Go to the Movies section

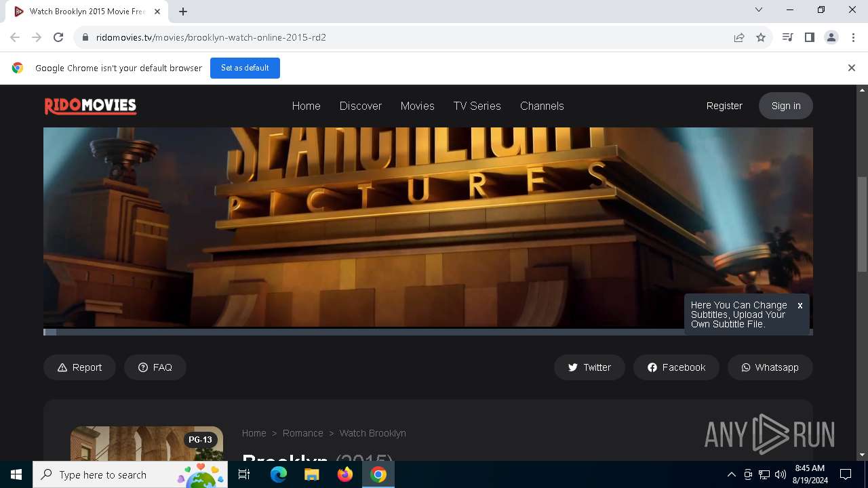click(417, 106)
